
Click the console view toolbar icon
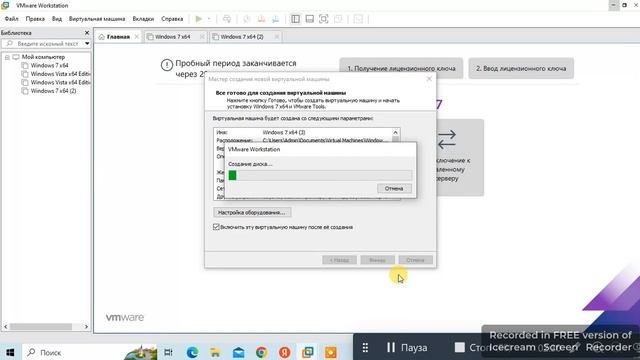tap(358, 19)
